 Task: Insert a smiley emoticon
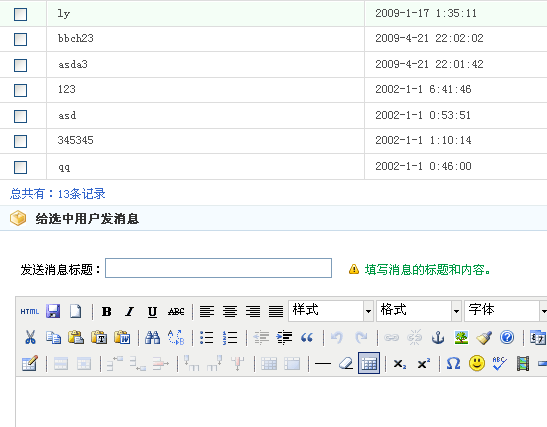coord(477,364)
